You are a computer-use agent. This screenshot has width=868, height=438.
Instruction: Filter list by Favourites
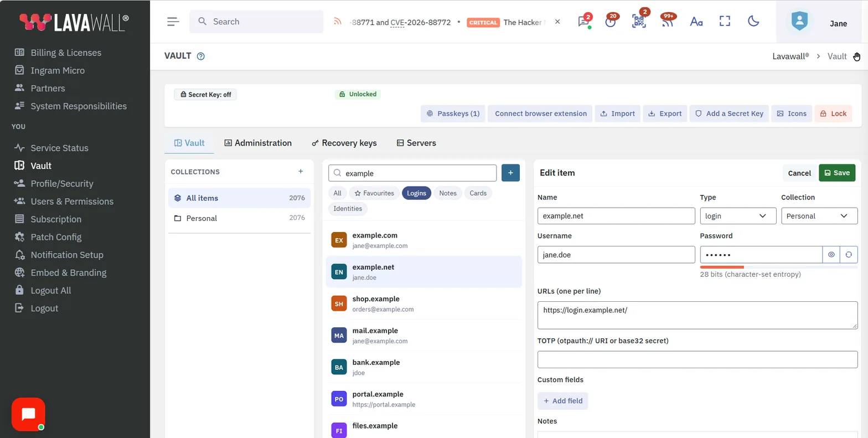click(x=374, y=193)
